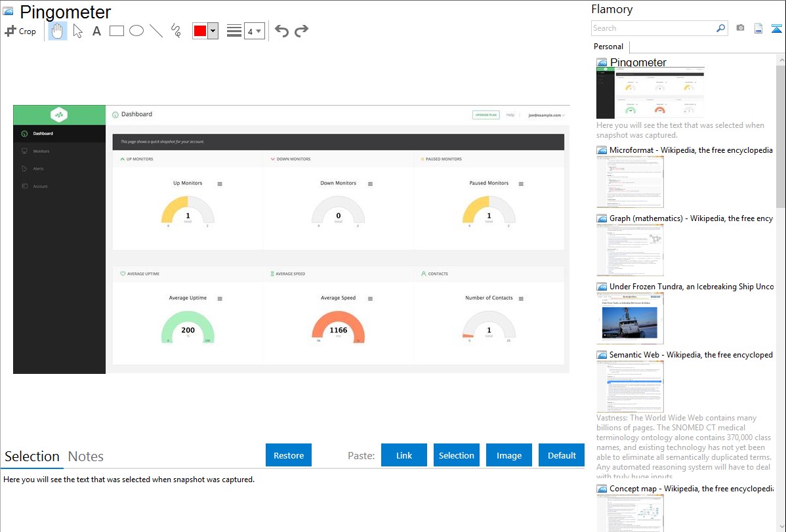Open the Average Uptime chart menu
This screenshot has width=786, height=532.
coord(220,299)
